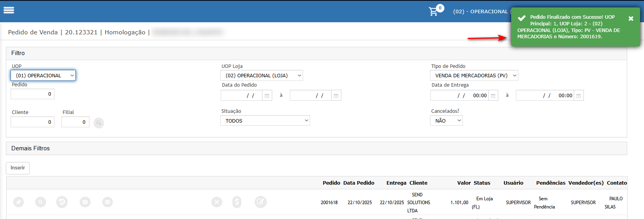Open history icon for order 2001618
Screen dimensions: 644x219
[x=62, y=202]
